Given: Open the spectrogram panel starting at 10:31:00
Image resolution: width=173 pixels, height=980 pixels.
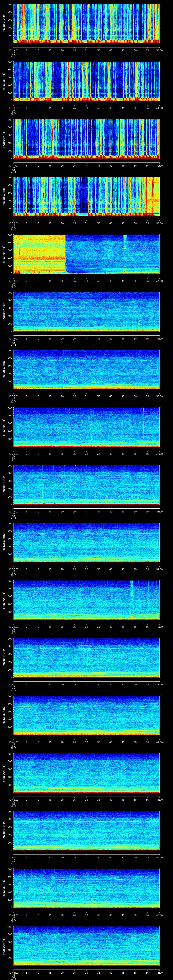Looking at the screenshot, I should (x=87, y=139).
